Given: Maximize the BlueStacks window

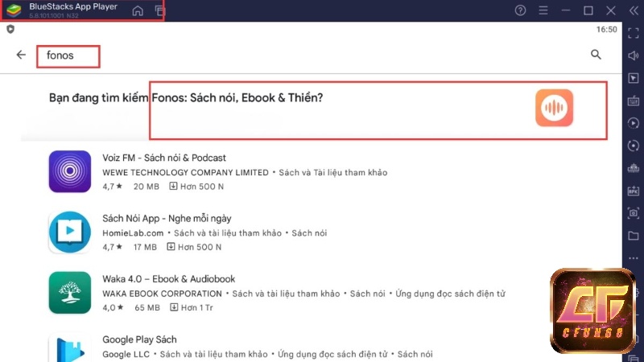Looking at the screenshot, I should click(588, 10).
